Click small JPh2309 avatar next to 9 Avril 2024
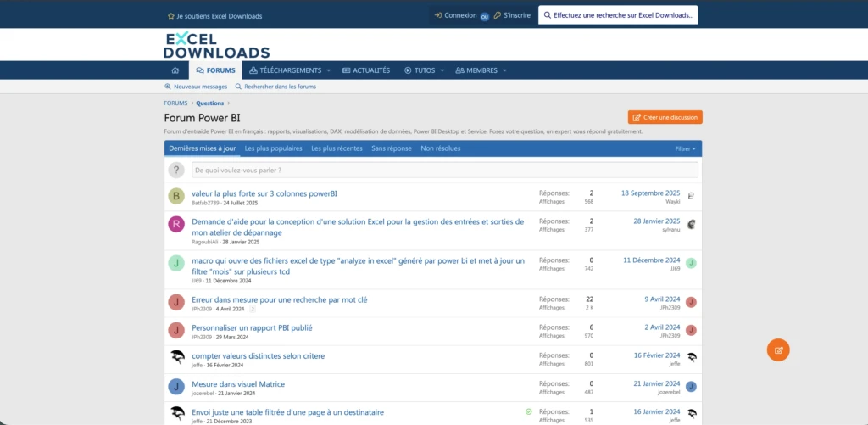 click(691, 302)
